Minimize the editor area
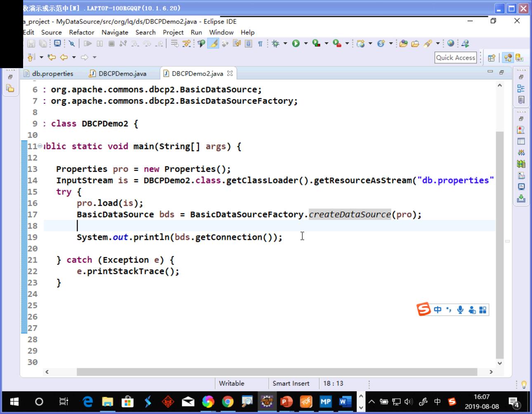Image resolution: width=532 pixels, height=414 pixels. [490, 72]
